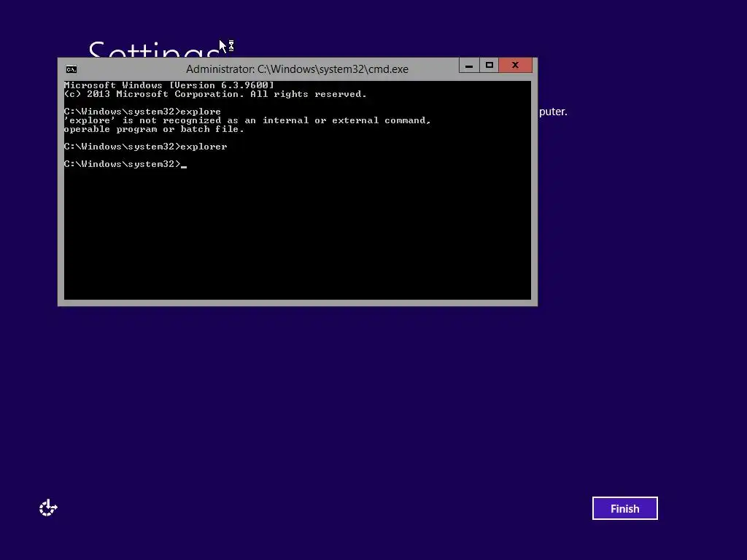Image resolution: width=747 pixels, height=560 pixels.
Task: Click the 2013 Microsoft Corporation copyright line
Action: click(215, 94)
